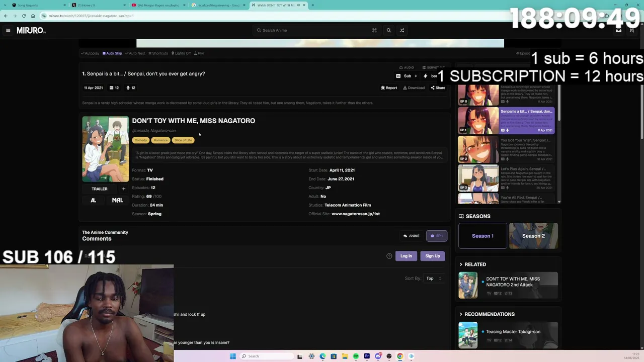Go to Miruro home via the logo

(x=31, y=31)
